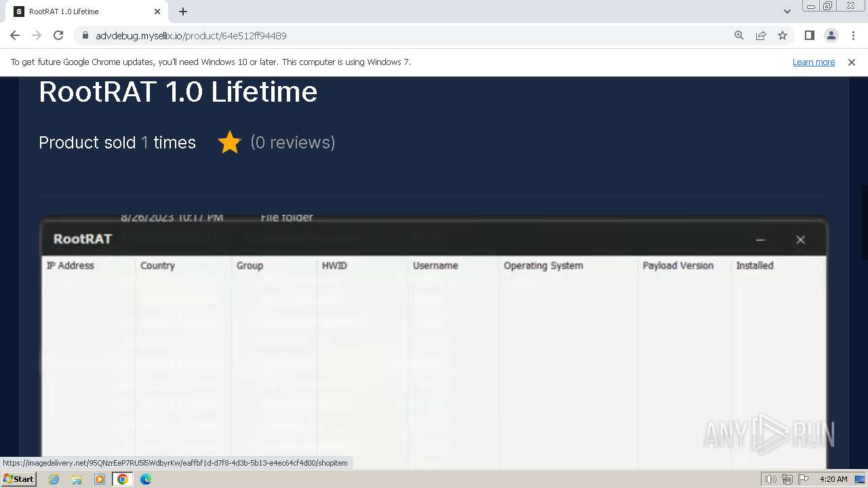868x488 pixels.
Task: Click the Product sold 1 times text
Action: [x=117, y=142]
